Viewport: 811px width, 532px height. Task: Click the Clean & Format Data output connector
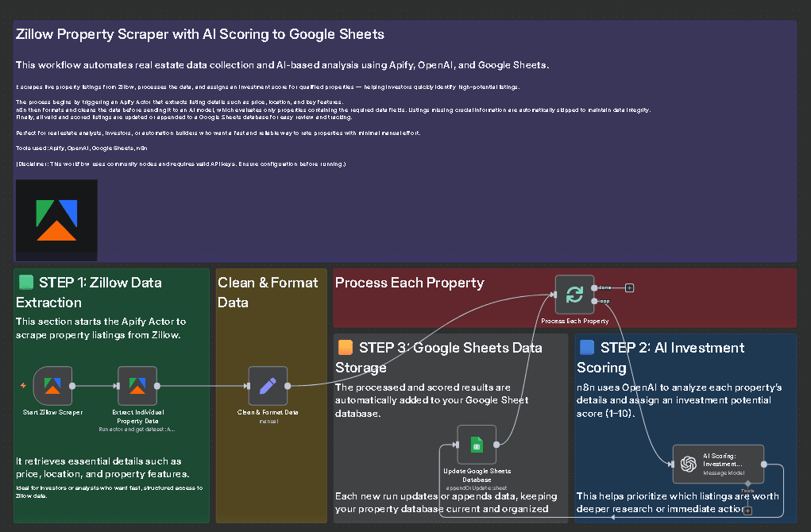point(288,386)
